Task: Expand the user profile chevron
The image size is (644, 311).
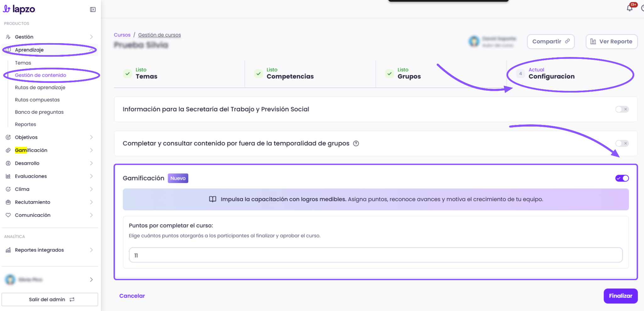Action: click(91, 280)
